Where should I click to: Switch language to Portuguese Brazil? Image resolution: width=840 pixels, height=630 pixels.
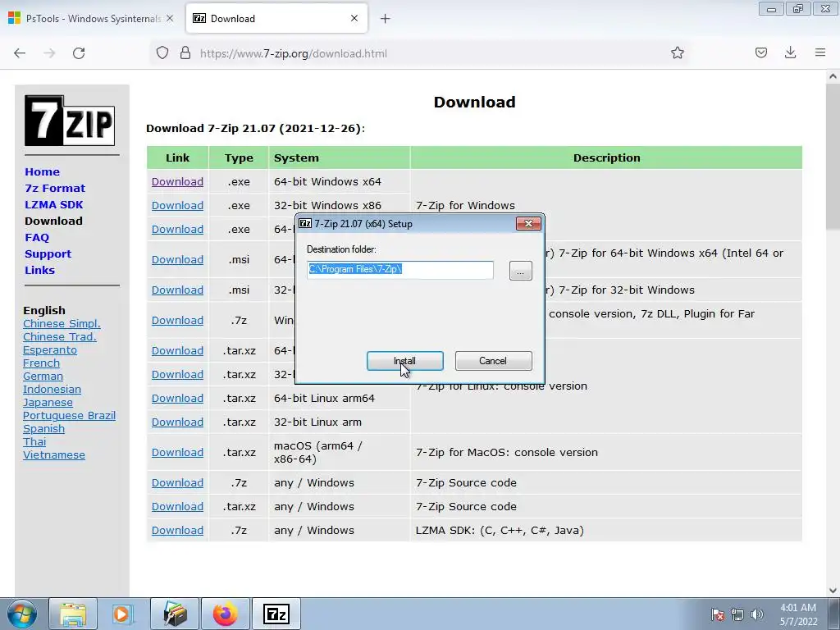69,416
